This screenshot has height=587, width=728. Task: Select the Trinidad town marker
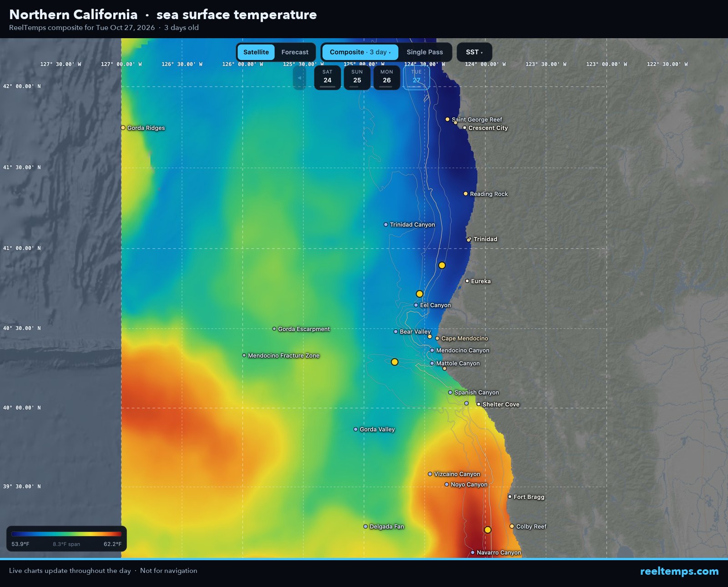coord(469,239)
